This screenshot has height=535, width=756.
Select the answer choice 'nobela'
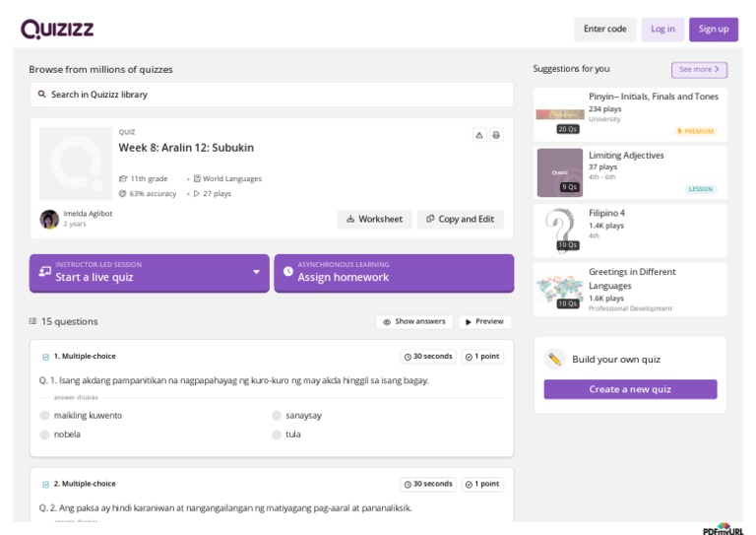[45, 435]
